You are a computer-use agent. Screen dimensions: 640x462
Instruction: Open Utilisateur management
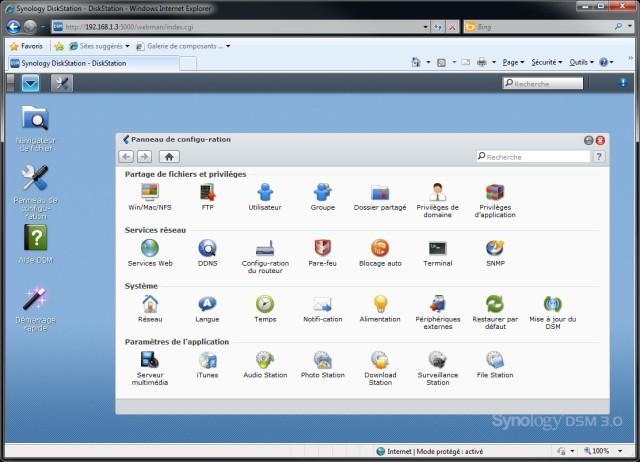pos(265,197)
